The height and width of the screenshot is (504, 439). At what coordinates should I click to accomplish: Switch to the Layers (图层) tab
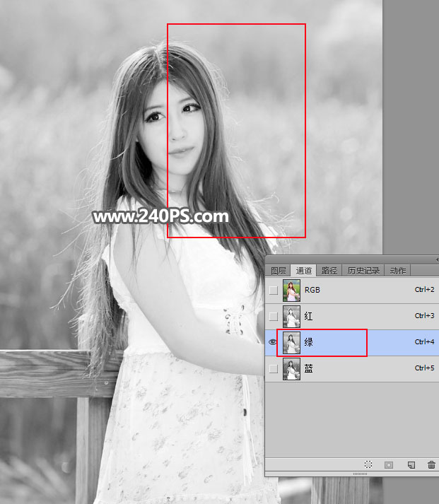[x=279, y=271]
